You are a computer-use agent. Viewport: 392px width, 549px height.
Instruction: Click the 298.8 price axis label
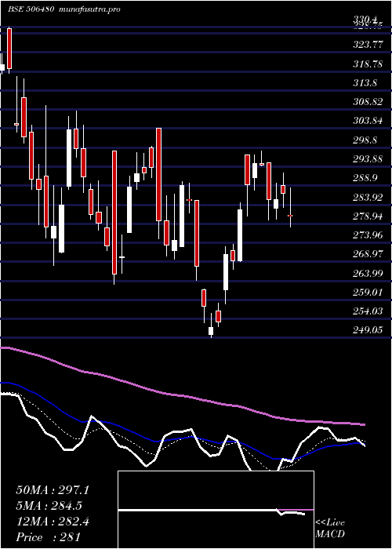click(x=365, y=140)
